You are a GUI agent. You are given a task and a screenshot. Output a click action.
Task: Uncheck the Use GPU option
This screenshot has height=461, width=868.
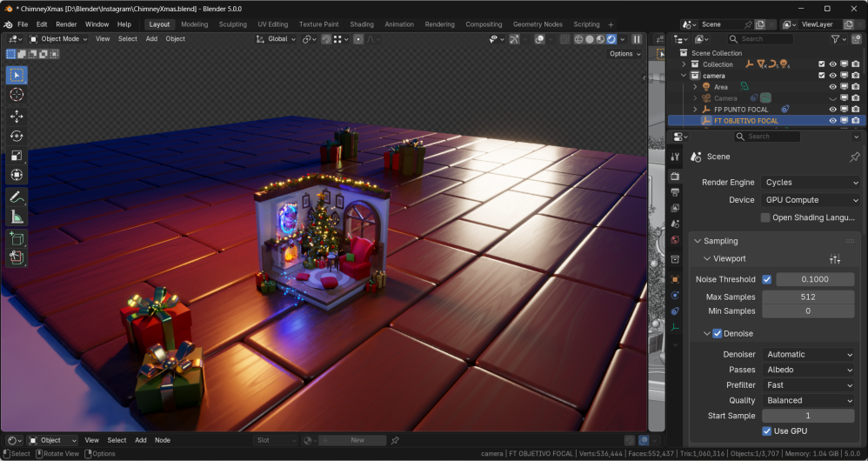(767, 431)
